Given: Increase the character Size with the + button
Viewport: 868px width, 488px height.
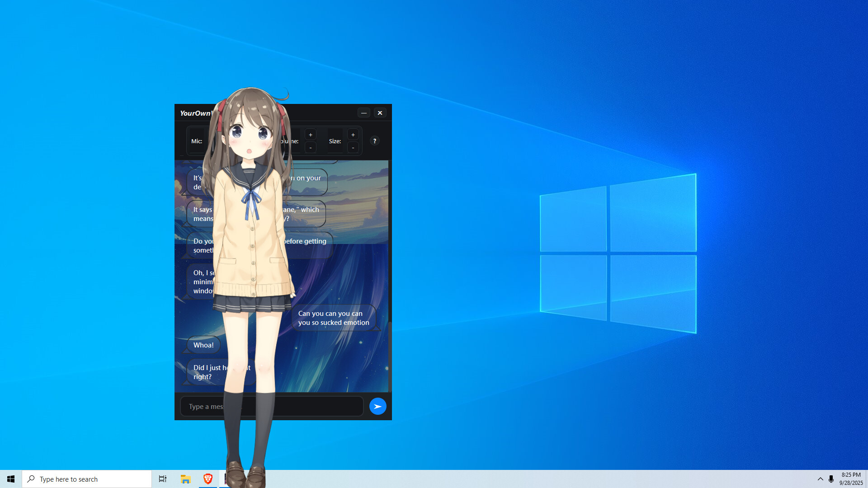Looking at the screenshot, I should [353, 134].
